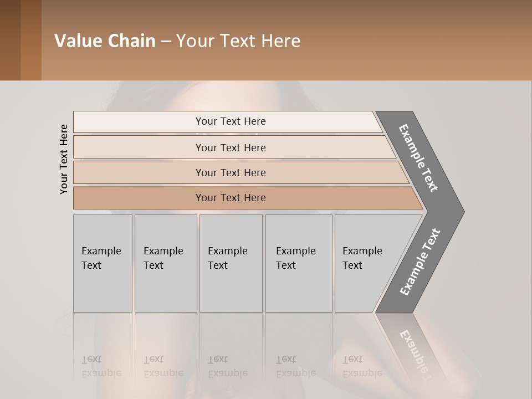The height and width of the screenshot is (399, 532).
Task: Select the topmost lightest "Your Text Here" bar
Action: [231, 121]
